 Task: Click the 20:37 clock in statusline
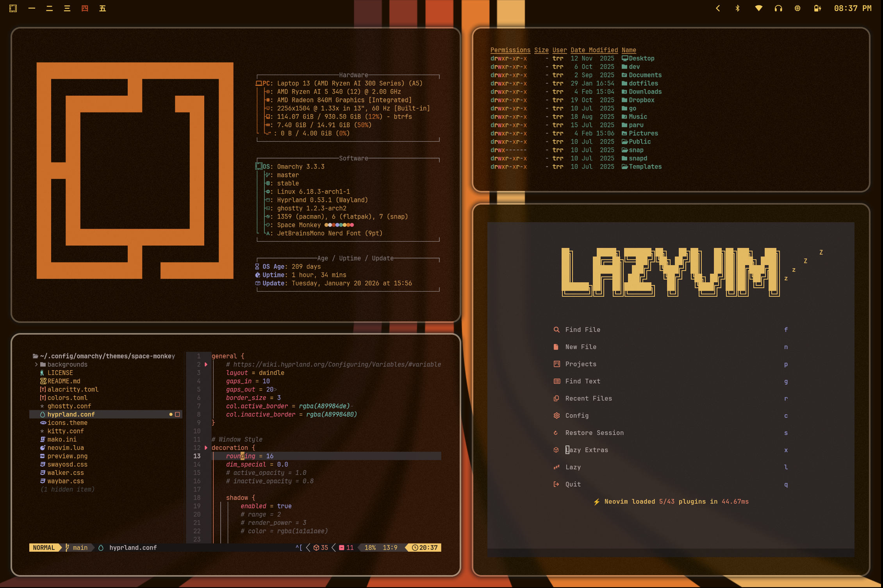click(x=425, y=547)
